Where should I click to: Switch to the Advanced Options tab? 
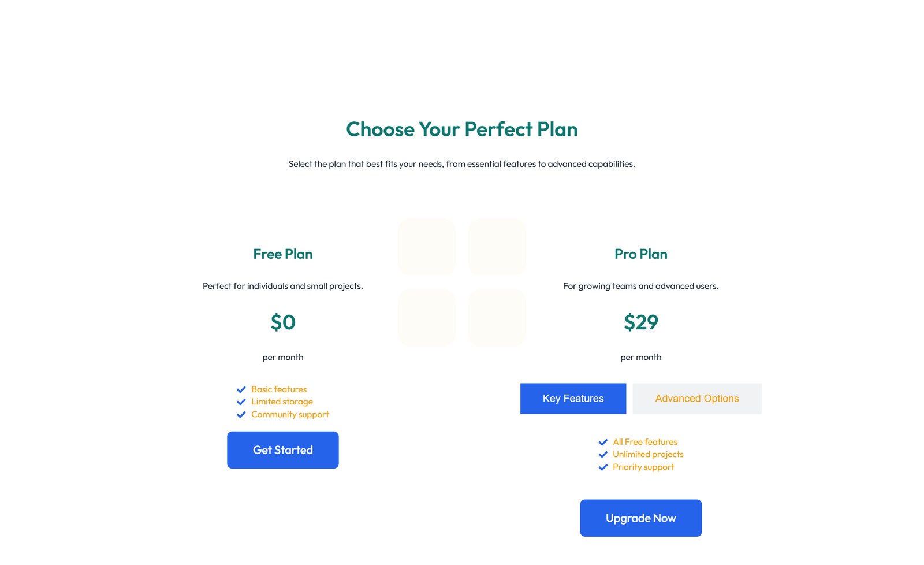pos(696,398)
